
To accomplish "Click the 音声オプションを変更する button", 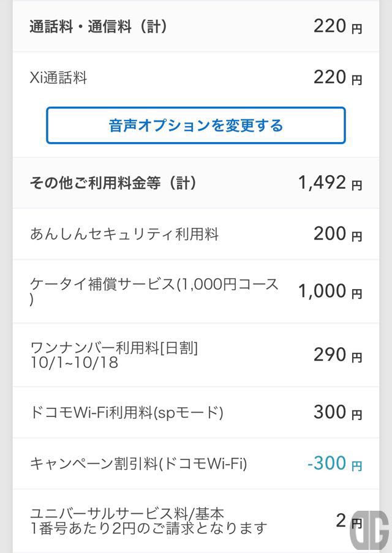I will tap(196, 125).
